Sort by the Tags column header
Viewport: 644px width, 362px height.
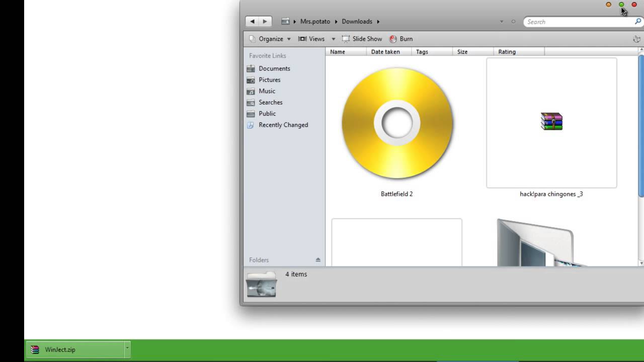[x=432, y=52]
